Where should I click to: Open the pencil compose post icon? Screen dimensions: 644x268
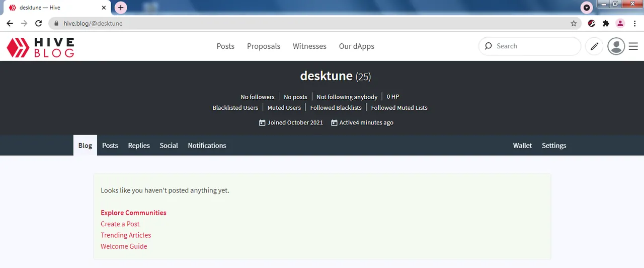tap(595, 46)
